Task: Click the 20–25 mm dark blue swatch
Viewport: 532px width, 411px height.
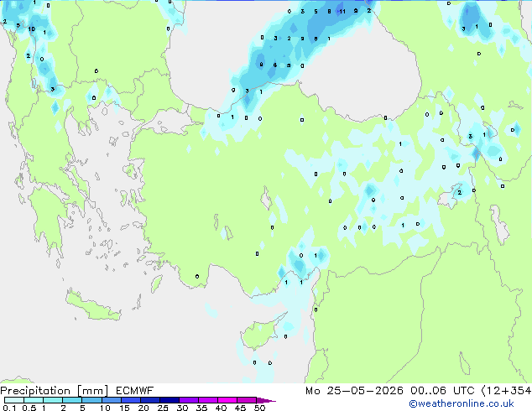Action: (x=150, y=400)
